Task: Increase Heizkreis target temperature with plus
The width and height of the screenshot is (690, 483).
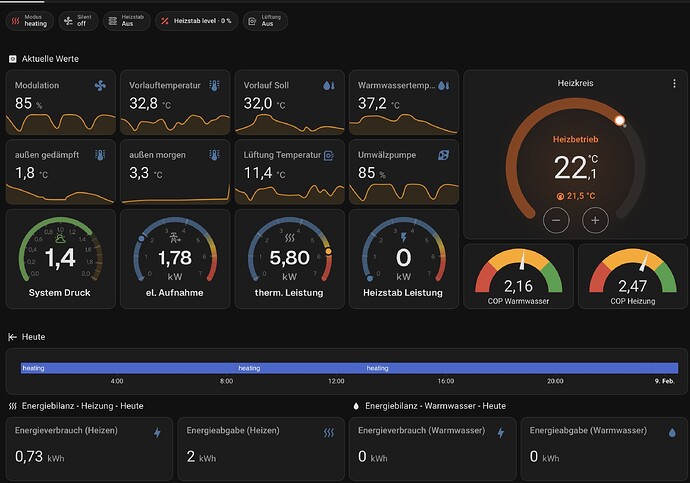Action: tap(595, 220)
